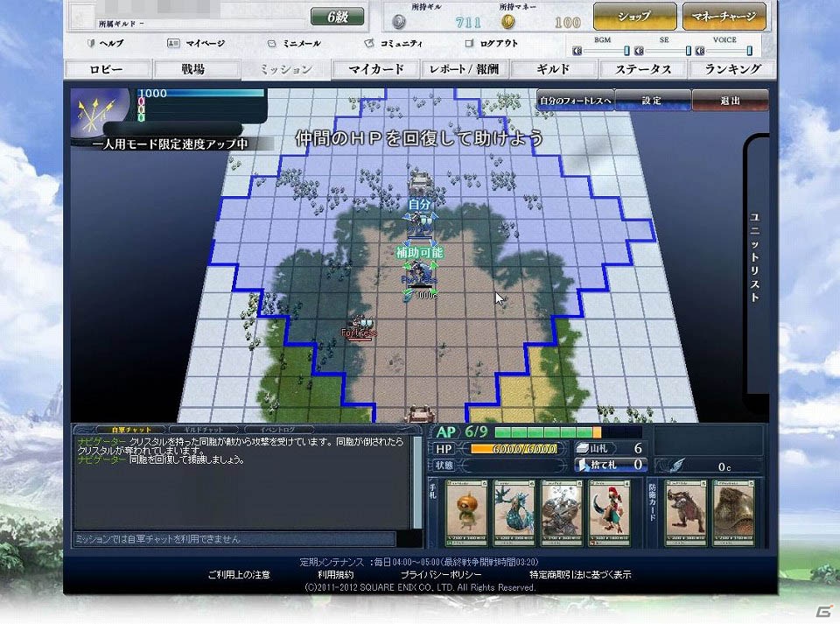The image size is (840, 624).
Task: Open the 特定商取引法に基づく表示 link
Action: (580, 575)
